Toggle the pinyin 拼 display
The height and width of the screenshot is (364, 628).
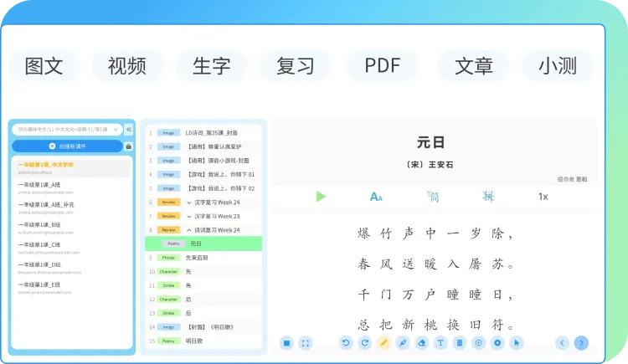(488, 197)
